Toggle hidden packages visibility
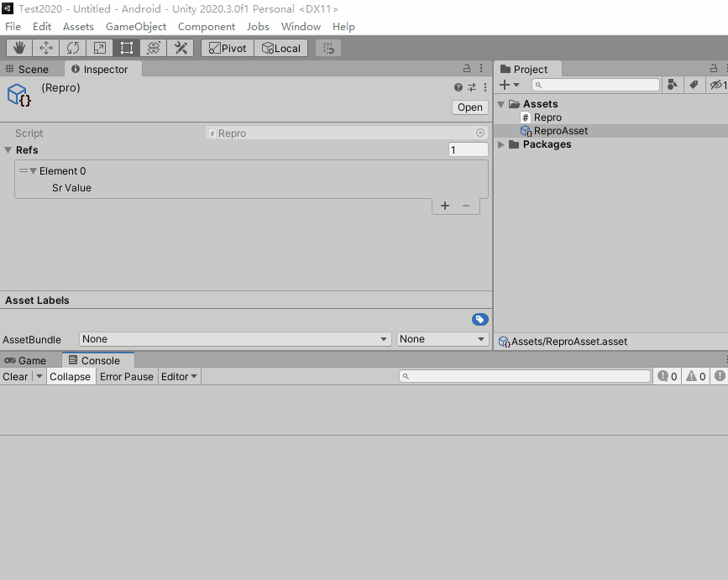 point(718,85)
